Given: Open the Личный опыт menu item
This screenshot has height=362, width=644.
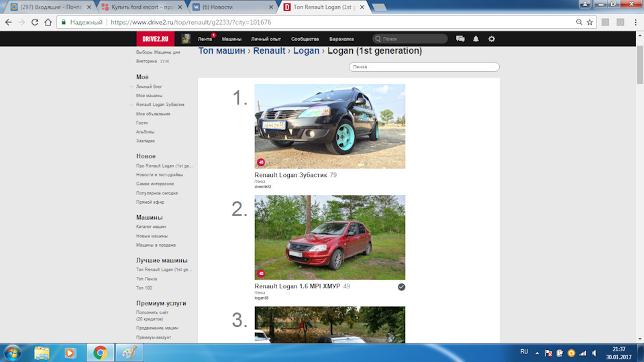Looking at the screenshot, I should (x=266, y=39).
